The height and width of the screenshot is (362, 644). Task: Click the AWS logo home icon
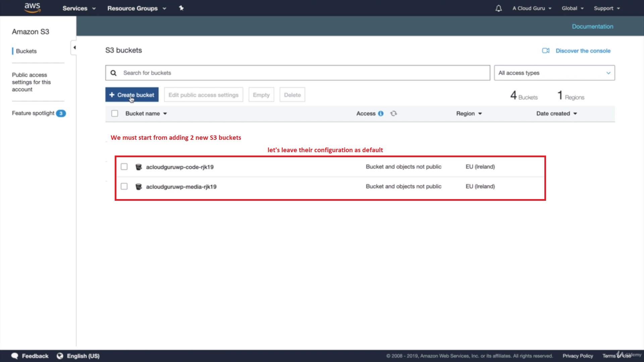tap(33, 8)
